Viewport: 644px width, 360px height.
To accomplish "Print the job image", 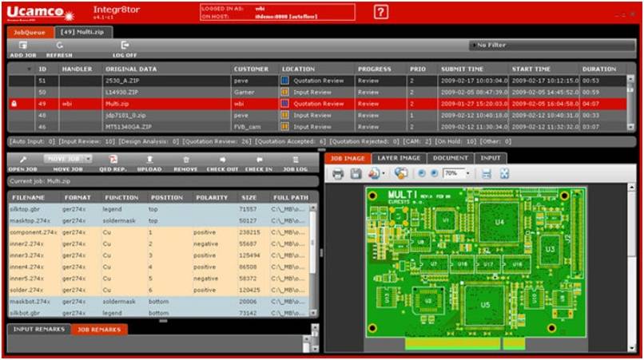I will 338,174.
